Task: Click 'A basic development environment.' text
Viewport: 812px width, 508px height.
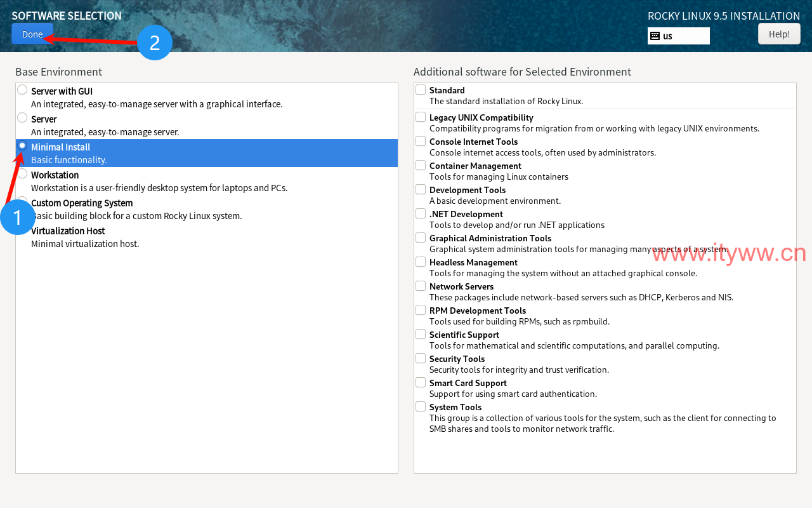Action: (495, 201)
